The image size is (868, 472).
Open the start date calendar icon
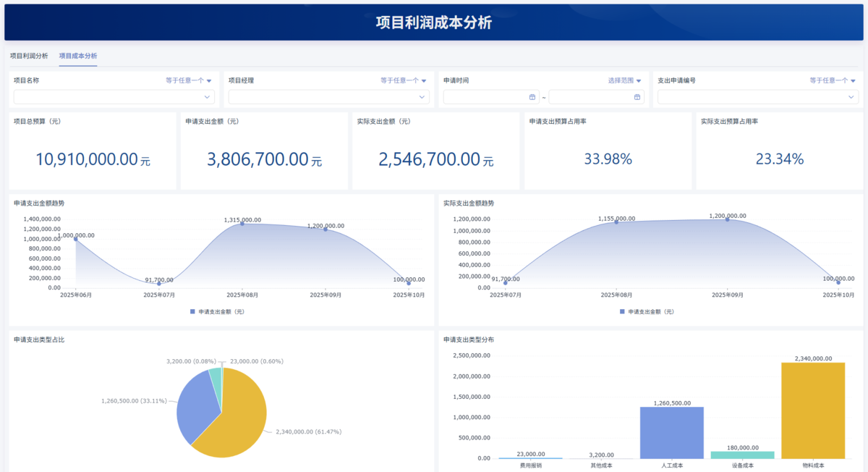[x=532, y=97]
